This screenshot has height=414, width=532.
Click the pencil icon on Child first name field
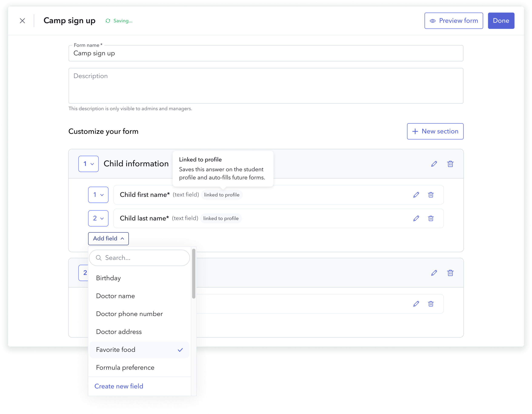point(416,195)
